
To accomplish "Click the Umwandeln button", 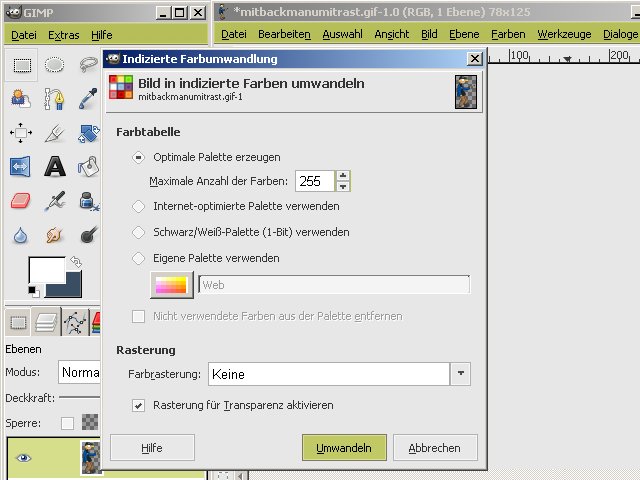I will pos(344,448).
